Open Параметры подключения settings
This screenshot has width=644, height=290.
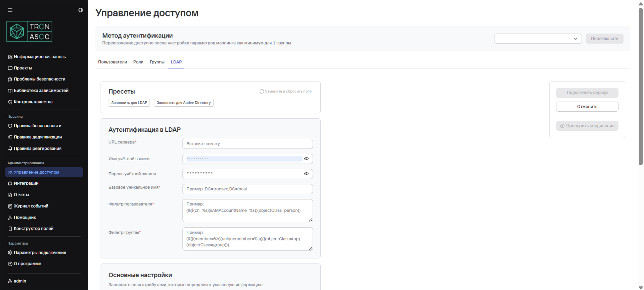click(40, 253)
